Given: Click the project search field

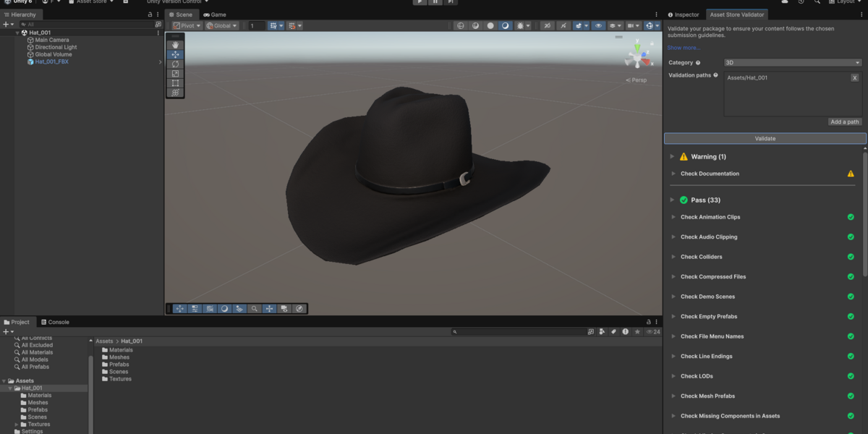Looking at the screenshot, I should [518, 331].
